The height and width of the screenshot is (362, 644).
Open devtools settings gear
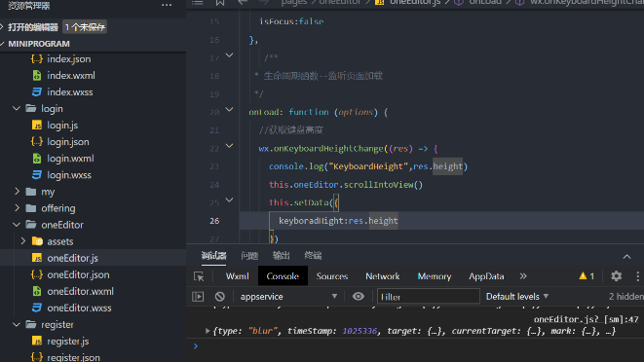tap(616, 276)
